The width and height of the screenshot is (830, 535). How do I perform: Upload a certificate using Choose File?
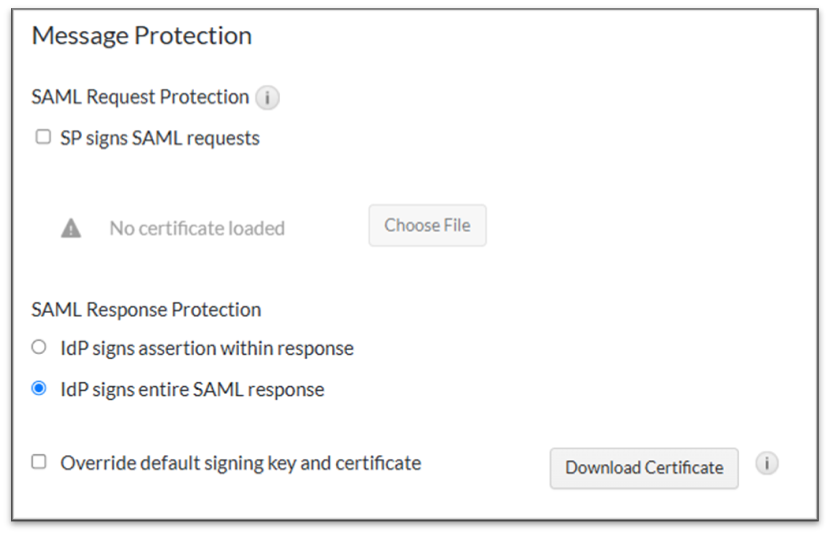tap(427, 226)
